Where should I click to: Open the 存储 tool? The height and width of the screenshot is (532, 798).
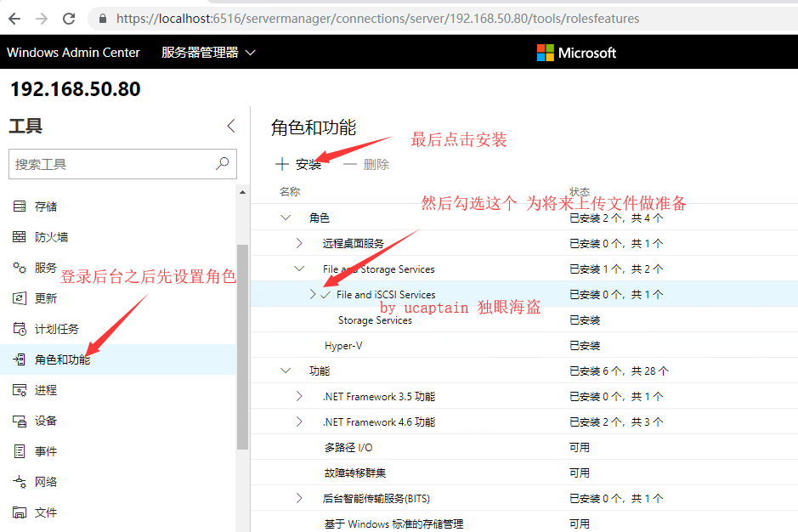click(118, 207)
